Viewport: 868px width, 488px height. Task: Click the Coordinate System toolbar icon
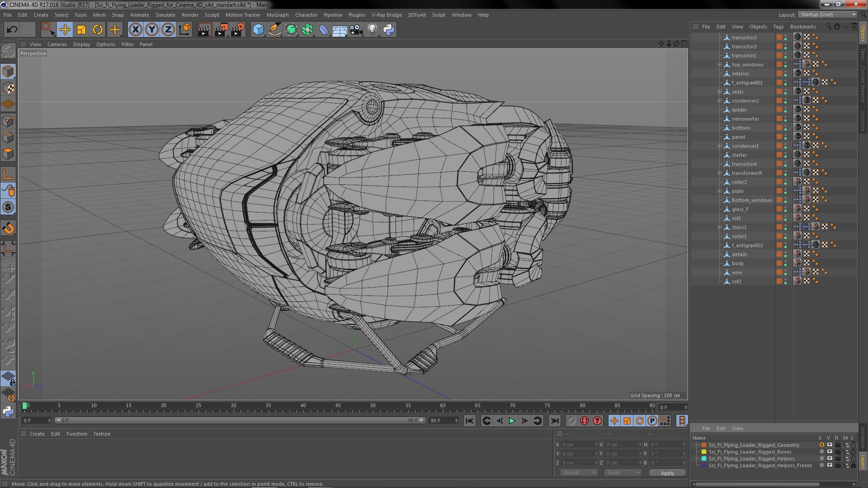click(x=185, y=30)
